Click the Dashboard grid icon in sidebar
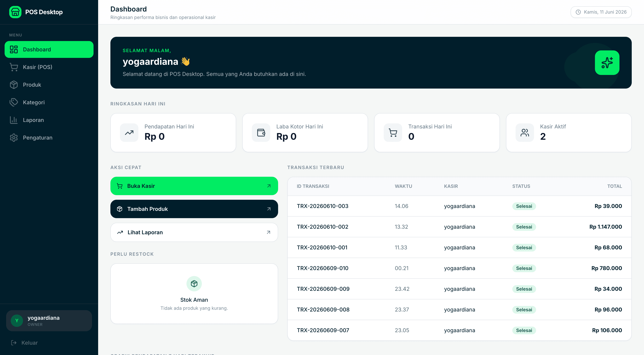Screen dimensions: 644x355 14,49
